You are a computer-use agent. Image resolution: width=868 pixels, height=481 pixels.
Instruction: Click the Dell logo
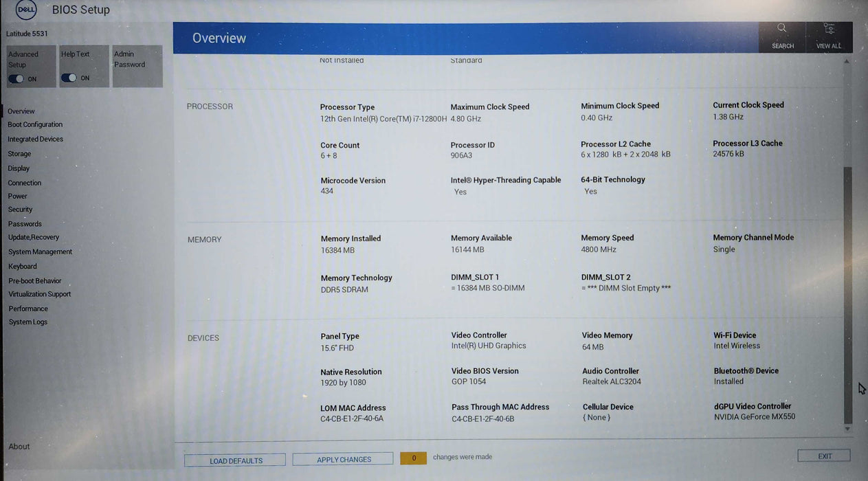coord(26,10)
